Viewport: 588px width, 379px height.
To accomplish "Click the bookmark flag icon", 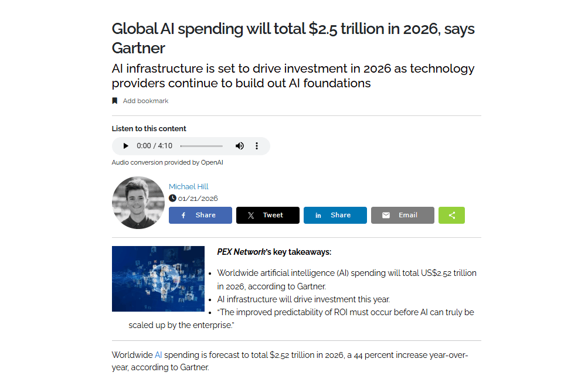I will pos(115,100).
